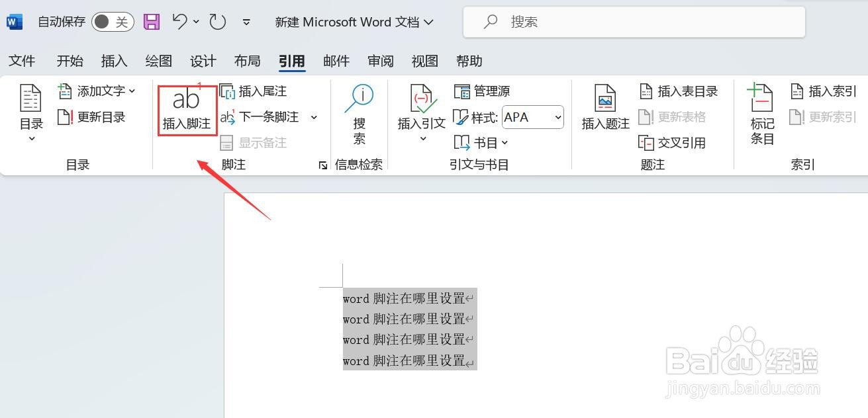The height and width of the screenshot is (418, 868).
Task: Switch to the 邮件 tab
Action: [x=336, y=61]
